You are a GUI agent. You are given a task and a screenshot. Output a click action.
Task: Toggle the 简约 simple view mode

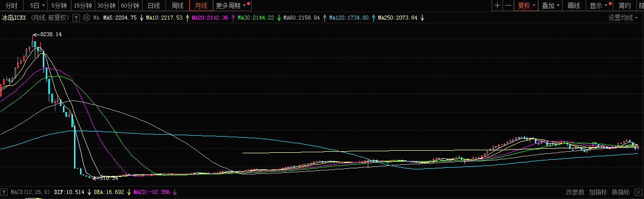(624, 6)
